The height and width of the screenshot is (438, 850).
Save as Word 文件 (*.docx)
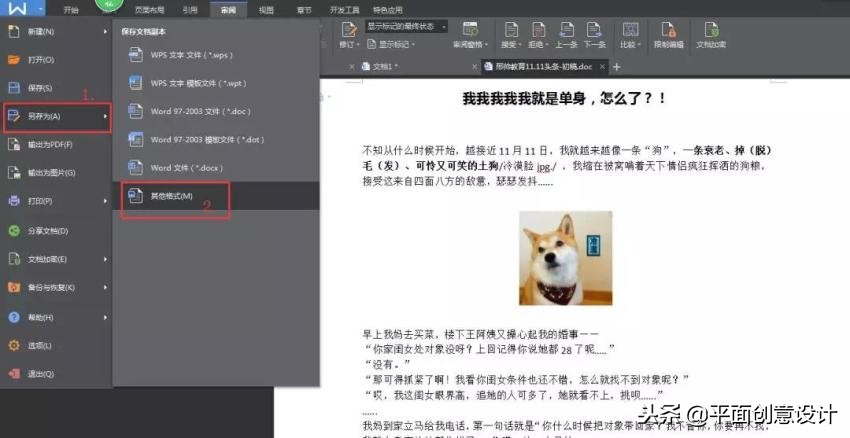(x=216, y=168)
